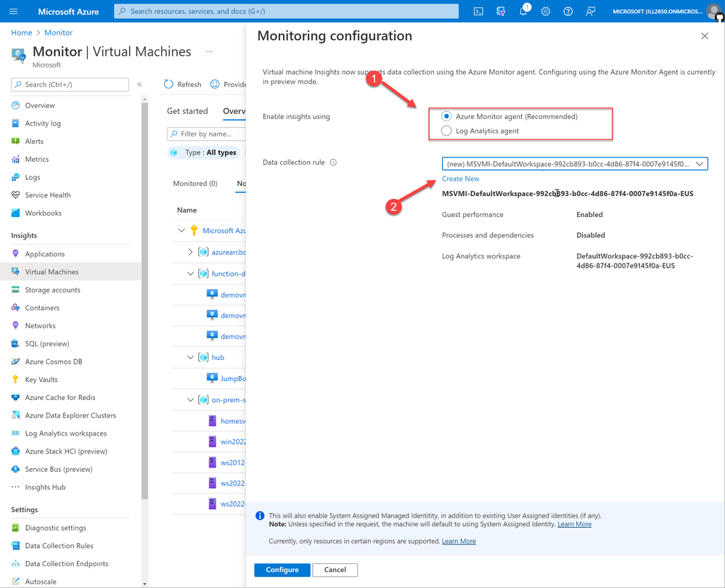This screenshot has height=588, width=725.
Task: Click the Azure Data Explorer Clusters icon
Action: tap(16, 415)
